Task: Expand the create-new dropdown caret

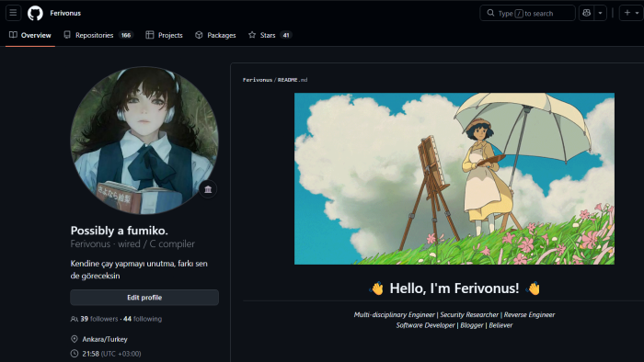Action: click(638, 13)
